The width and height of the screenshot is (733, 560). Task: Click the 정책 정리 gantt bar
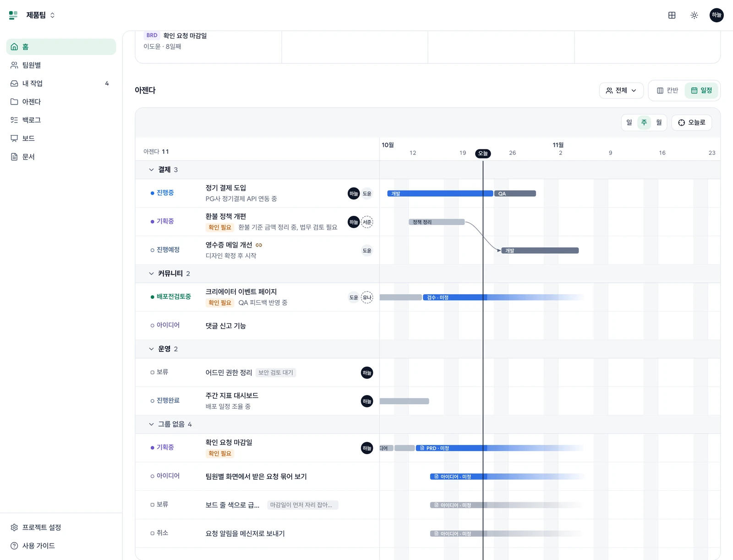coord(437,222)
